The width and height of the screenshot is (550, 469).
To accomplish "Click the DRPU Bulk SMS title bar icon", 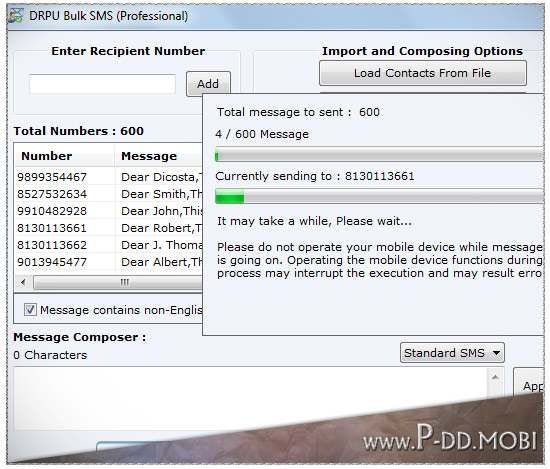I will 16,16.
